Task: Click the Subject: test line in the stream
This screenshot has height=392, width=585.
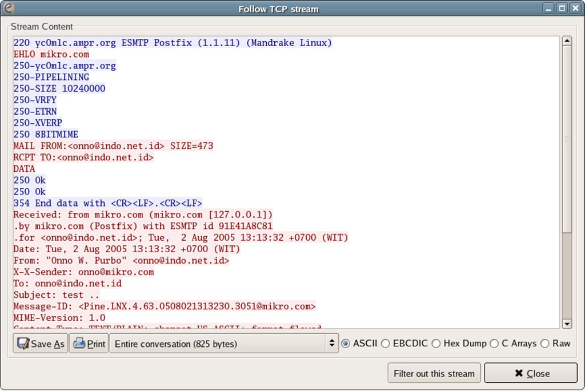Action: click(57, 295)
